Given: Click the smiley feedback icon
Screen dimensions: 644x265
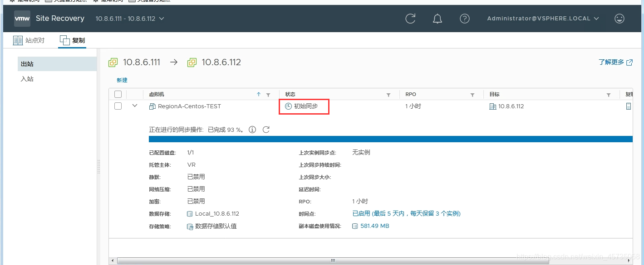Looking at the screenshot, I should 619,19.
